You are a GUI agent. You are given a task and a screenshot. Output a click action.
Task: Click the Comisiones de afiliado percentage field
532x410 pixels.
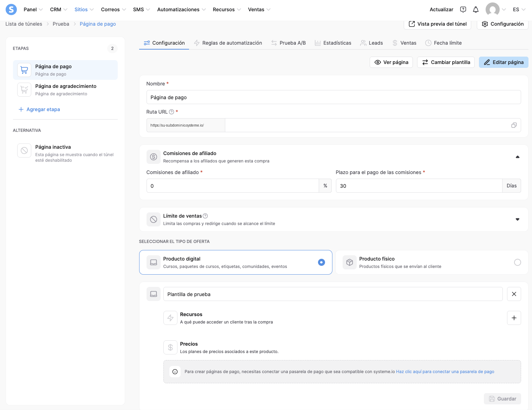(x=233, y=186)
